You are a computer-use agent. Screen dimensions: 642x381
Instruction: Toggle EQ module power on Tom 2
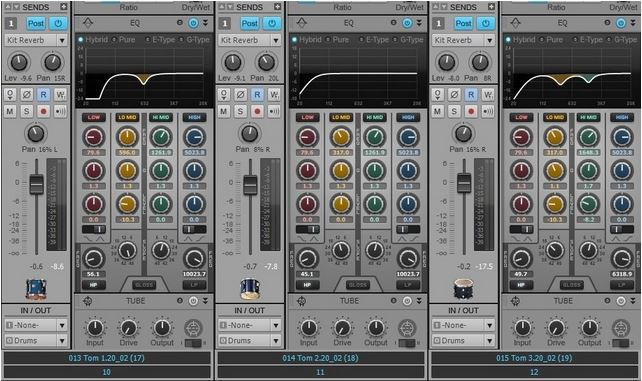pyautogui.click(x=407, y=23)
